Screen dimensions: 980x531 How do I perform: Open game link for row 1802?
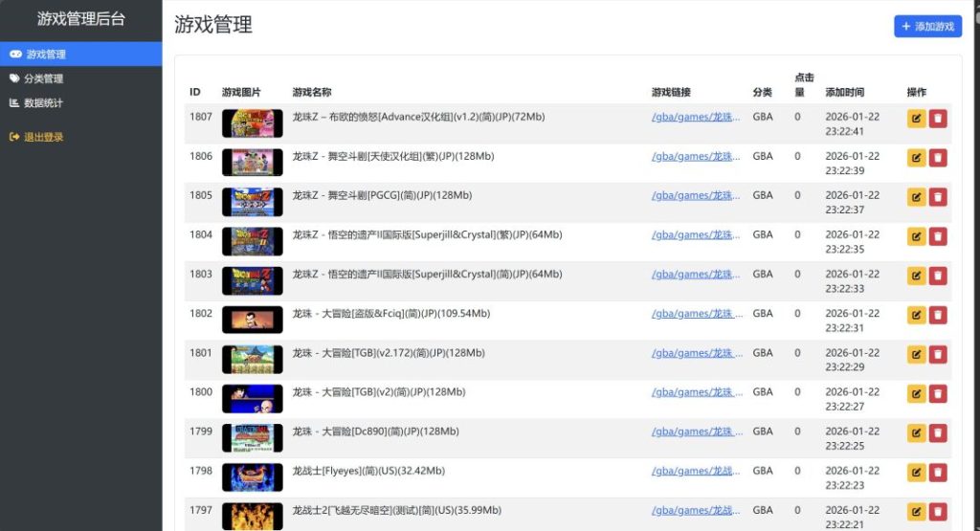tap(697, 314)
